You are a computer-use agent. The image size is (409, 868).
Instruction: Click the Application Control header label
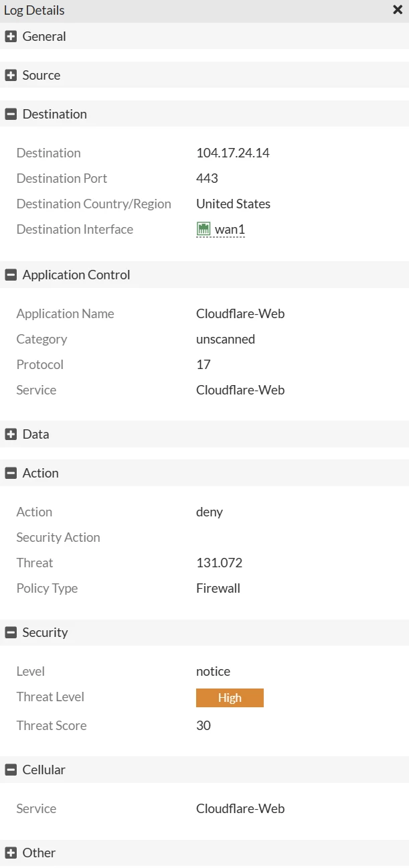[x=76, y=275]
